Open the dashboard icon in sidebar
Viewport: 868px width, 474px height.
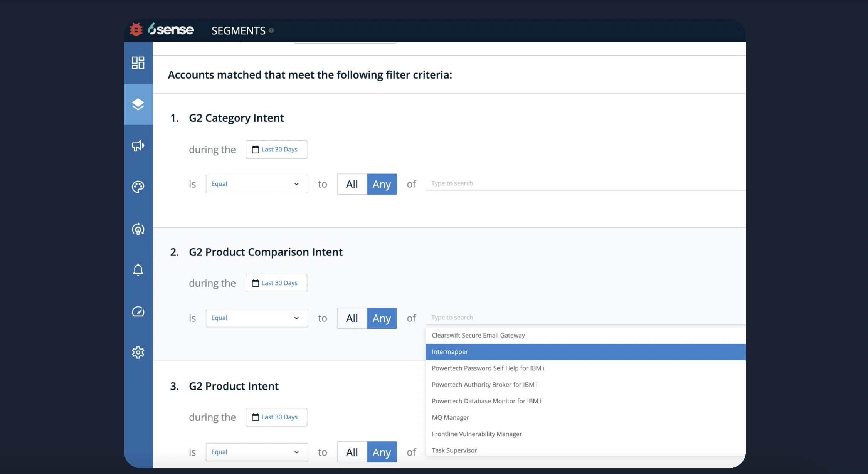coord(138,62)
